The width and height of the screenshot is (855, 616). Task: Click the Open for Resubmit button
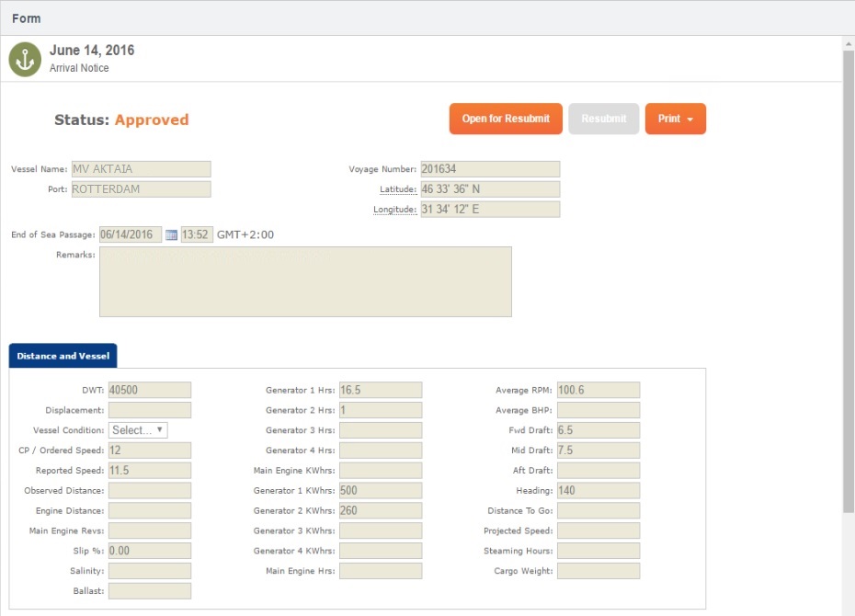[505, 119]
